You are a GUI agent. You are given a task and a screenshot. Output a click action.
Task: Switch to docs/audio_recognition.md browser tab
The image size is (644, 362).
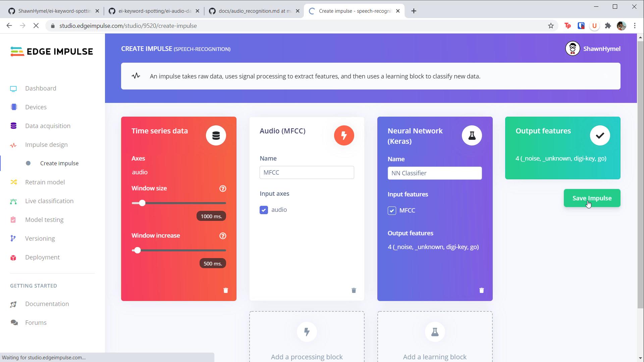[x=254, y=11]
